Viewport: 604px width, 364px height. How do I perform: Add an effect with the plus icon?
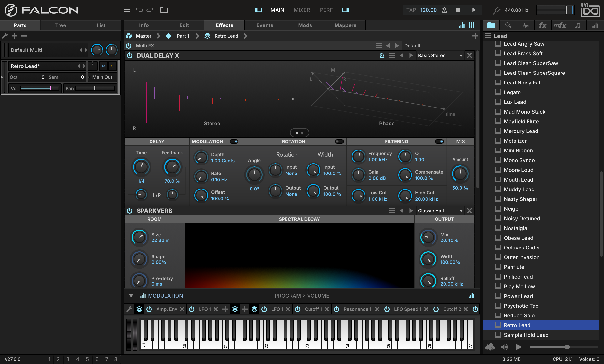tap(475, 36)
